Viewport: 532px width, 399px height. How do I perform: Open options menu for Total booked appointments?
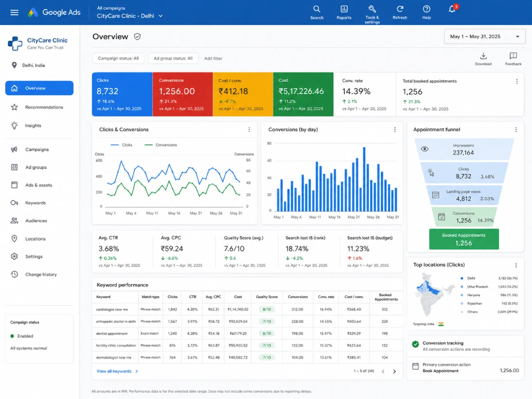[517, 82]
